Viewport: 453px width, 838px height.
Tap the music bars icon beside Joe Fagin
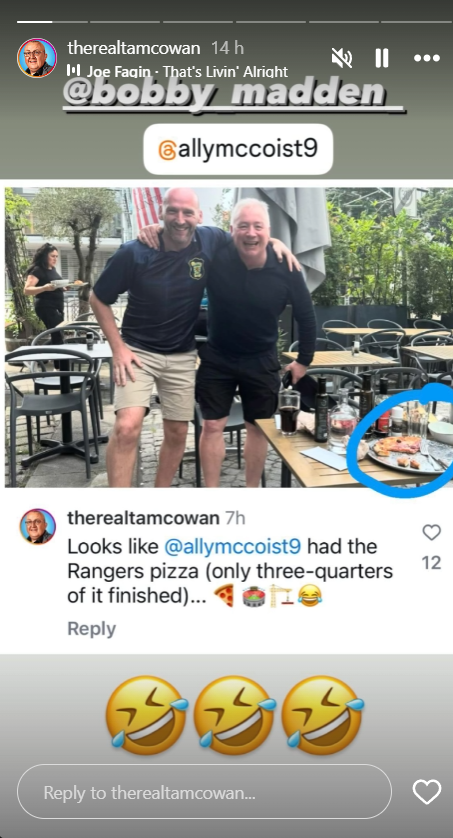(74, 71)
